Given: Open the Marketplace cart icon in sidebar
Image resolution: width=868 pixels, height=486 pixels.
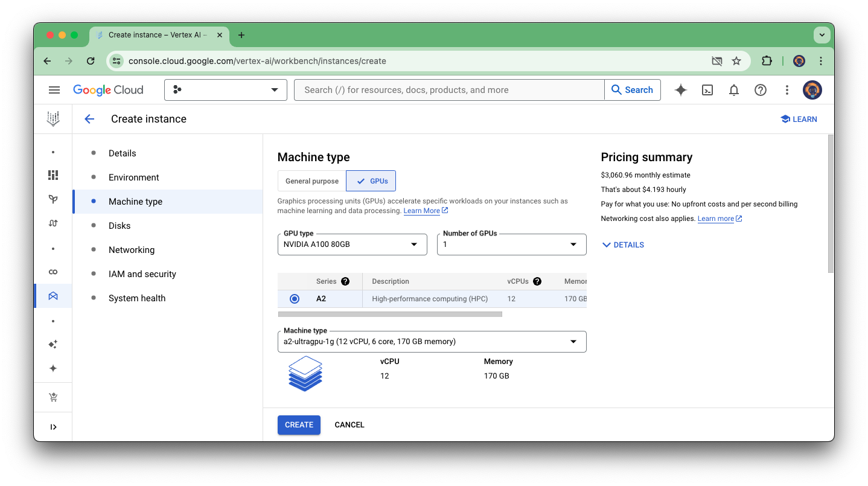Looking at the screenshot, I should (x=53, y=397).
